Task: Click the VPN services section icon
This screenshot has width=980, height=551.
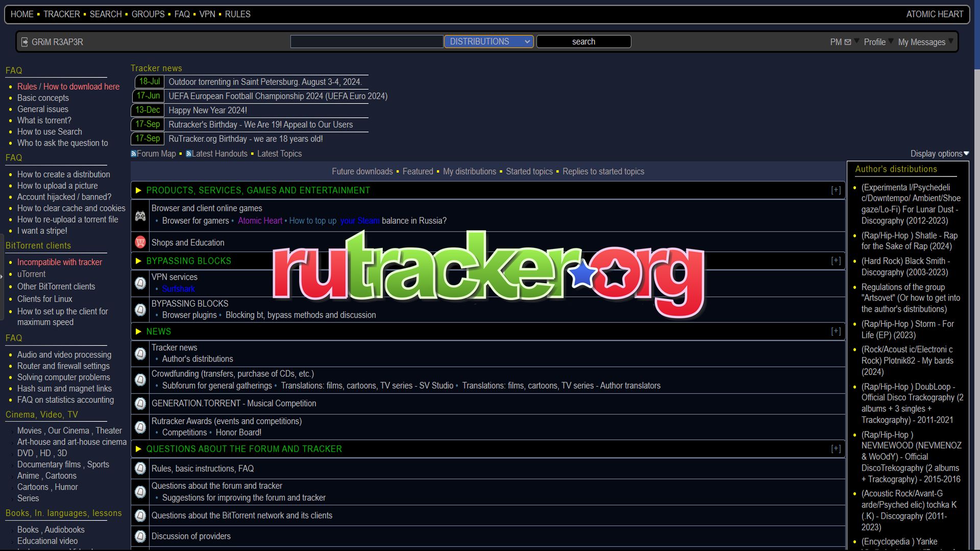Action: (140, 283)
